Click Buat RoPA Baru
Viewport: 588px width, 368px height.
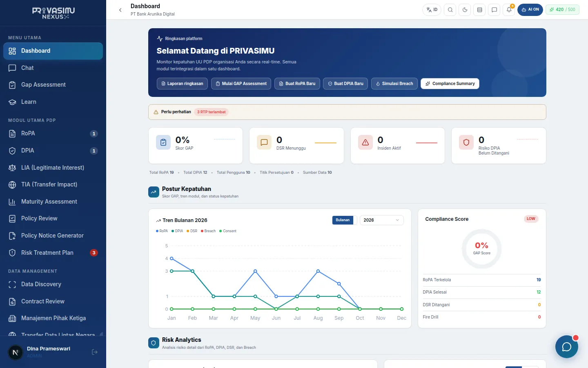click(x=297, y=83)
